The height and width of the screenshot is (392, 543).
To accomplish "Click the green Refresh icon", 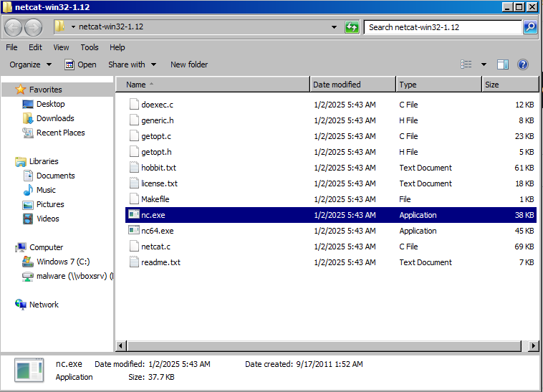I will point(352,27).
